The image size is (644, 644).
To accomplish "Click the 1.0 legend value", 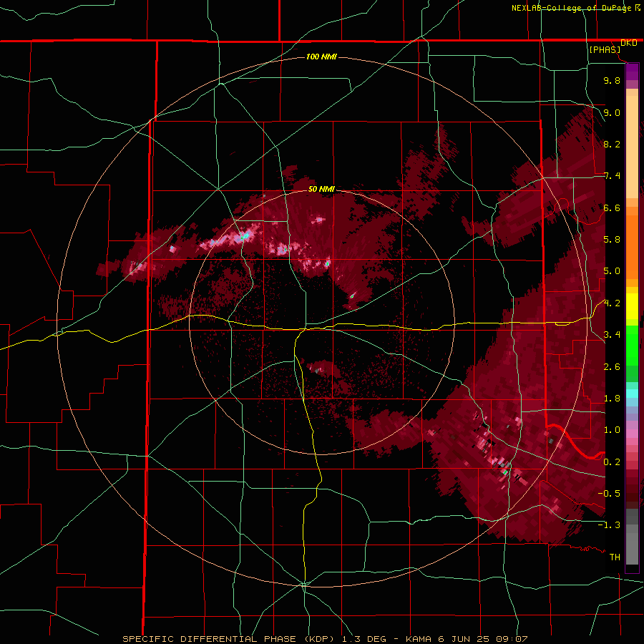I will [x=612, y=430].
